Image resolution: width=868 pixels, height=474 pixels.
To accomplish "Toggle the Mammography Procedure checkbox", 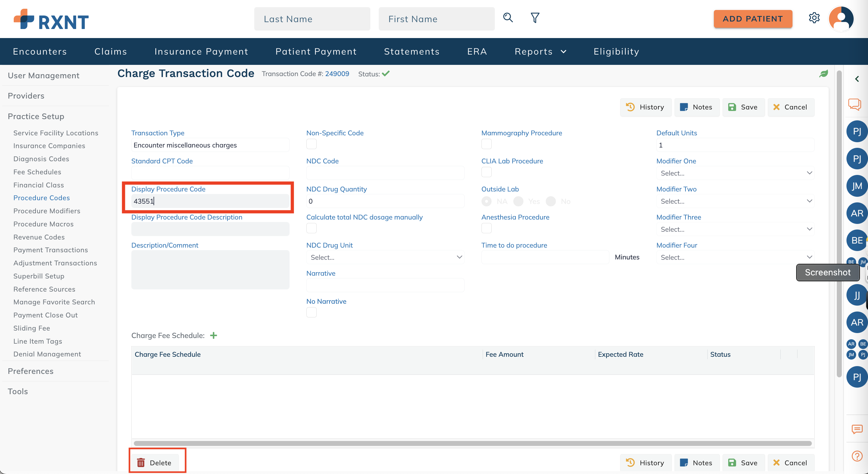I will (486, 144).
